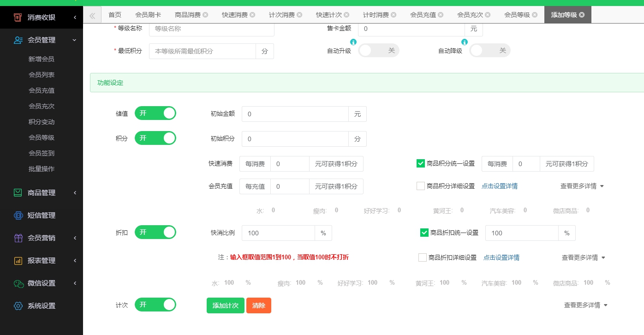This screenshot has height=335, width=644.
Task: Select the 会员管理 sidebar icon
Action: click(x=18, y=40)
